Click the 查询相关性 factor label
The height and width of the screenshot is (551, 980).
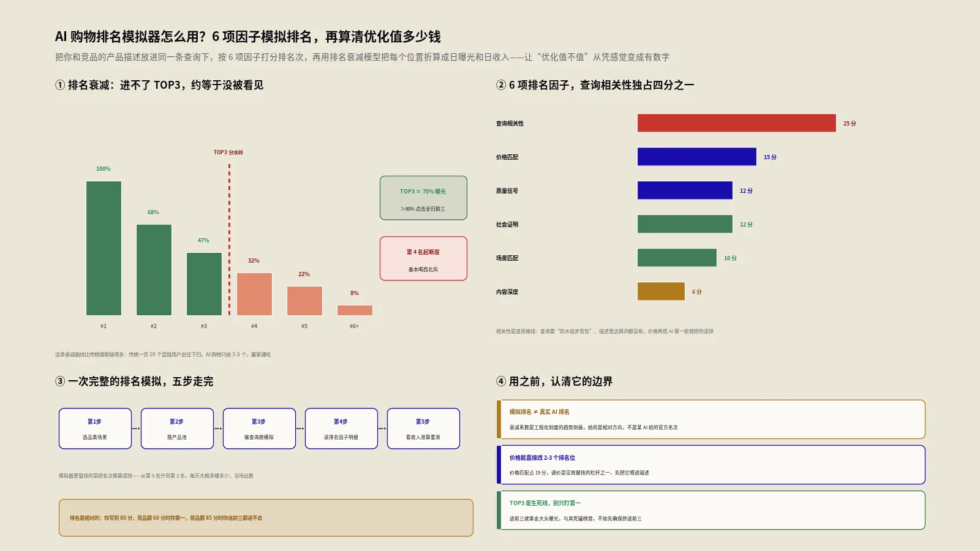pyautogui.click(x=510, y=124)
